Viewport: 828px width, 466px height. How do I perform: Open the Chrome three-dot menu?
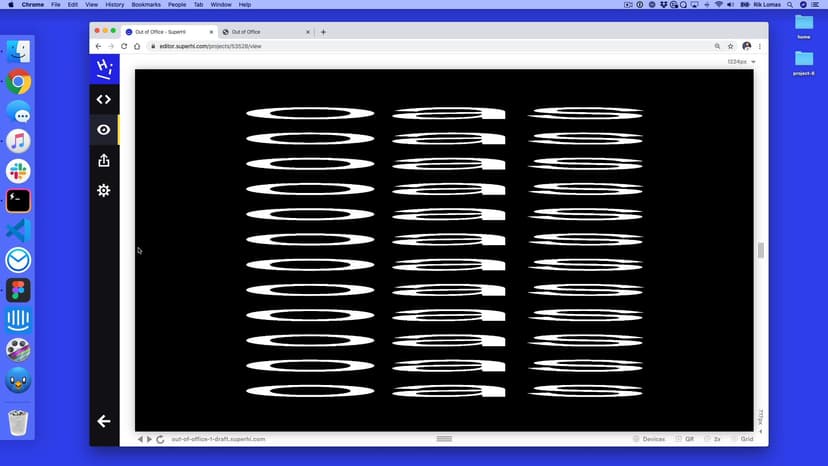(760, 46)
